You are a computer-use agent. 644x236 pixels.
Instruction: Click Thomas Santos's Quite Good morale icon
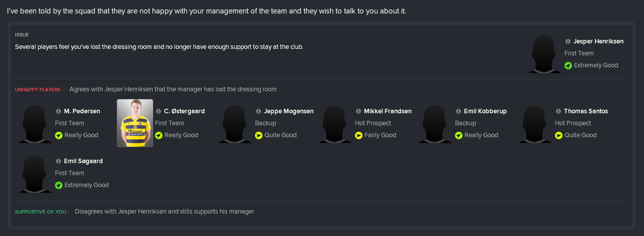[558, 135]
